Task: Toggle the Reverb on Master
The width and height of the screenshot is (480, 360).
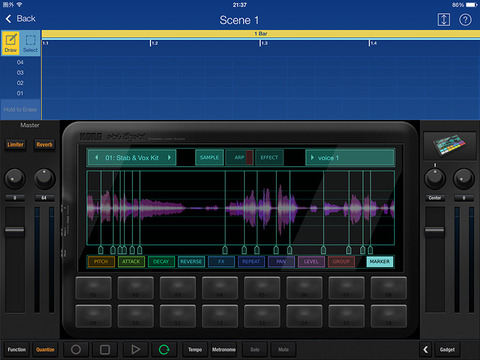Action: [x=44, y=145]
